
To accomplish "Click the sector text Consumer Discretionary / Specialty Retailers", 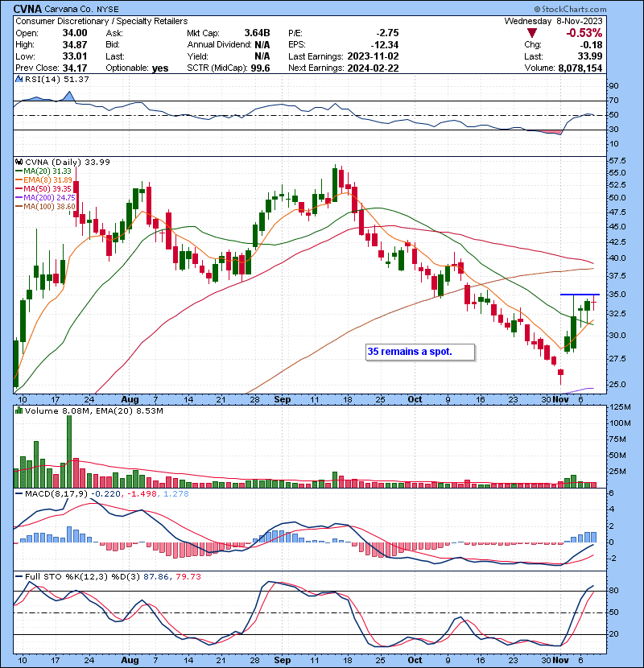I will tap(101, 21).
